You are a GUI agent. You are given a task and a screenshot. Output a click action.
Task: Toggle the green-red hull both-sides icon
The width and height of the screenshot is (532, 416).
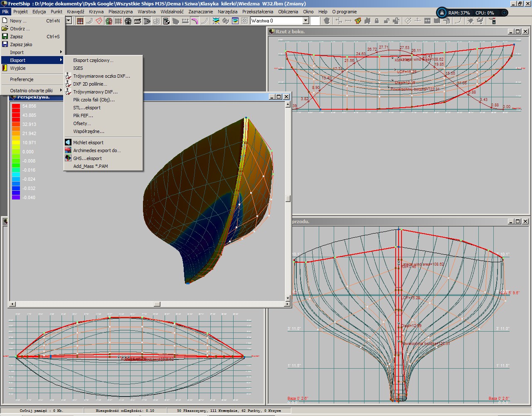(109, 21)
